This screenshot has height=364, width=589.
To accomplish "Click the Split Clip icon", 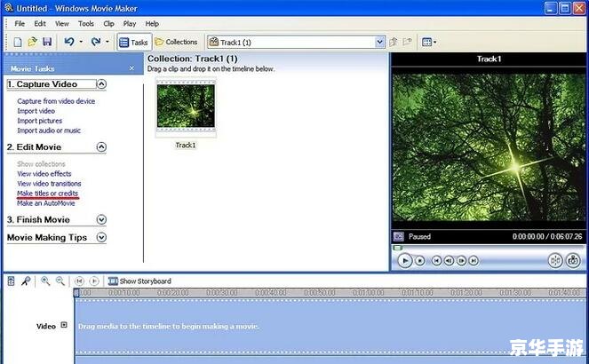I will click(555, 260).
